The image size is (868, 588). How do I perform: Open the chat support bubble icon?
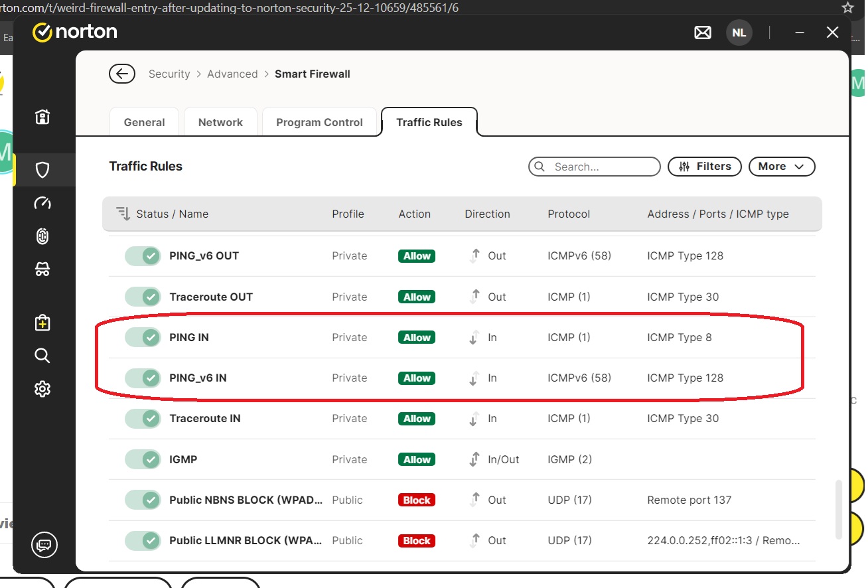[x=44, y=545]
